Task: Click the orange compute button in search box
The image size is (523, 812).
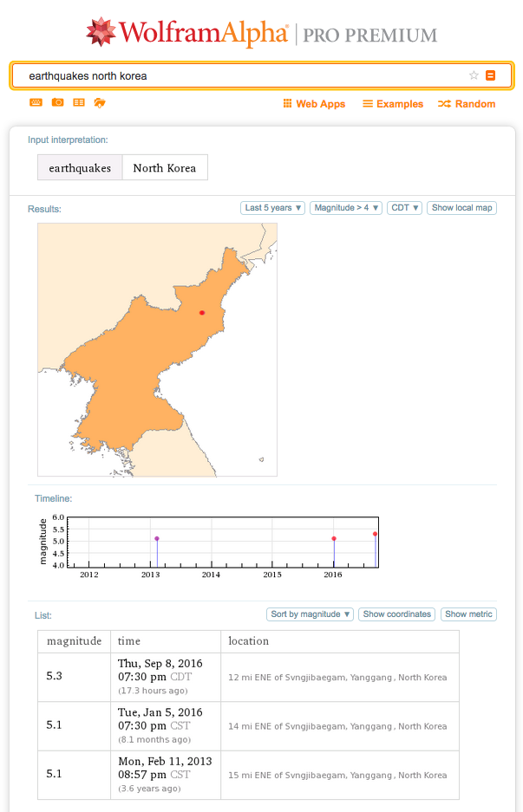Action: 491,75
